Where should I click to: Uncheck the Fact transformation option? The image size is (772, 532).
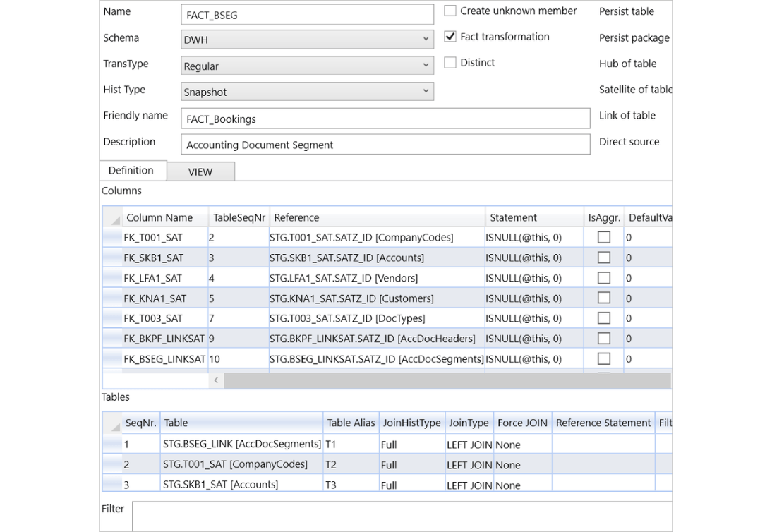(x=450, y=37)
